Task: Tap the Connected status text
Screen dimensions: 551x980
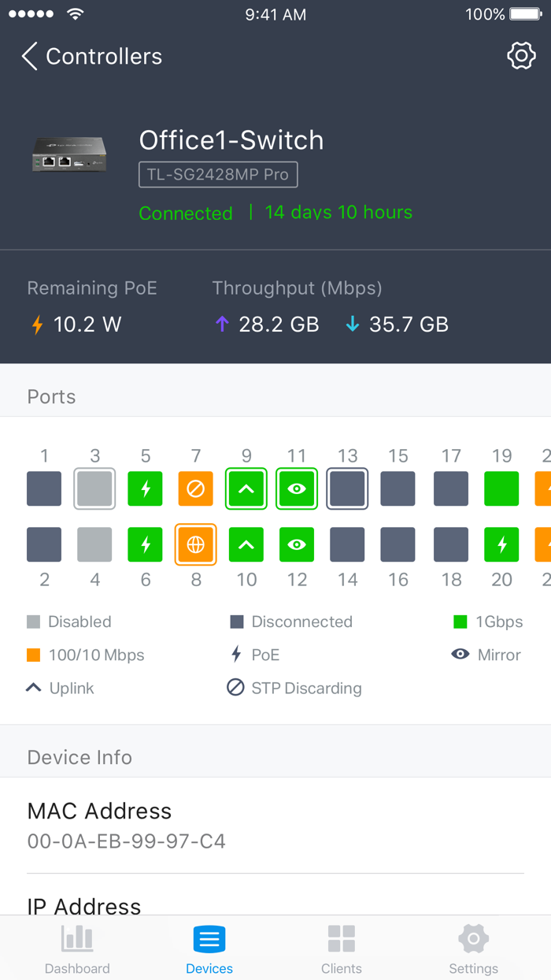Action: [x=186, y=213]
